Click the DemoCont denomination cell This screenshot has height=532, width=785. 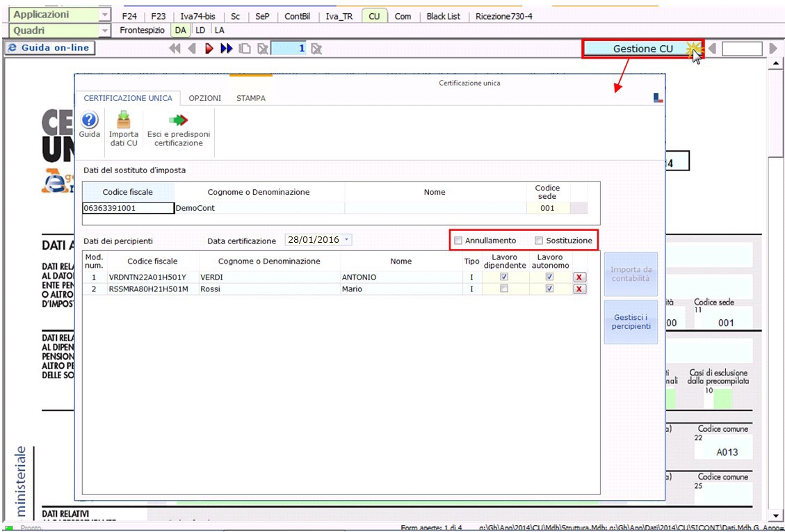(x=260, y=208)
